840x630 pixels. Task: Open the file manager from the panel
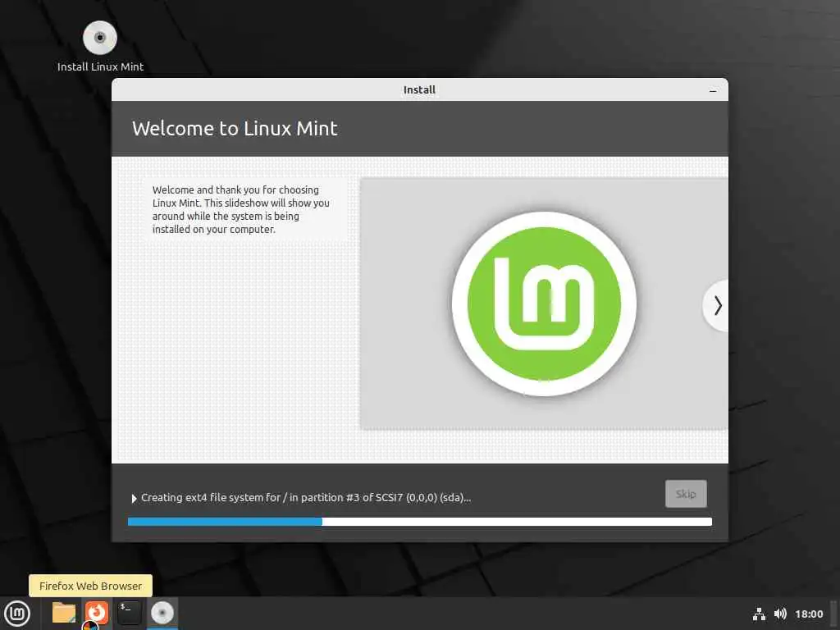pos(64,613)
